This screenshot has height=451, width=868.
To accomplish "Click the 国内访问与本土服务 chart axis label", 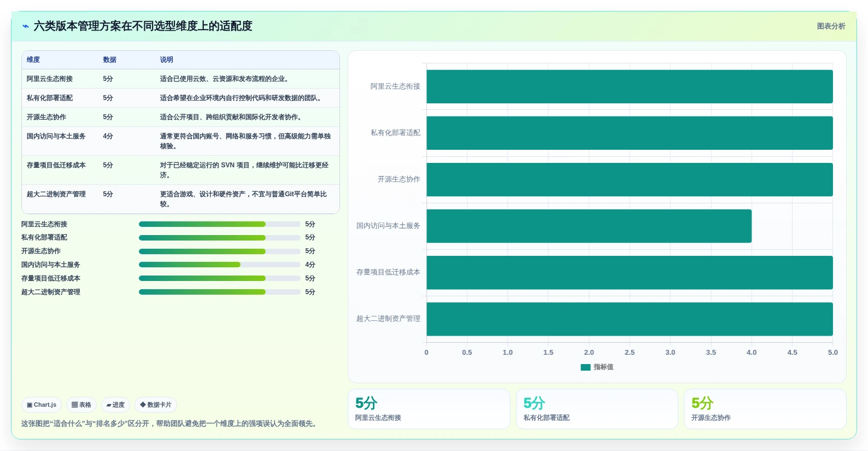I will point(388,226).
